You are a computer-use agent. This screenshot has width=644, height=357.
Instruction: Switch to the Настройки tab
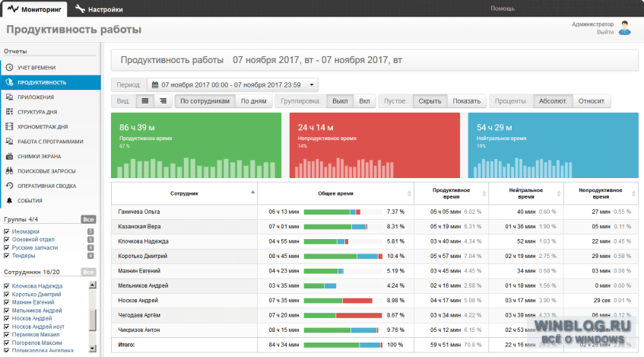point(99,8)
